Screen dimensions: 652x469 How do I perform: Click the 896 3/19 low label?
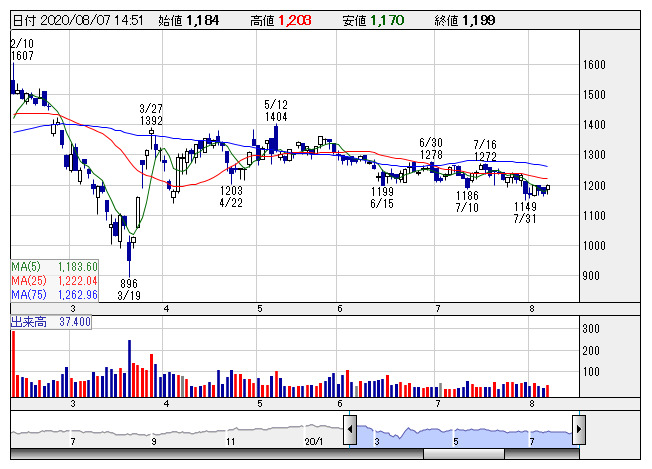(129, 289)
